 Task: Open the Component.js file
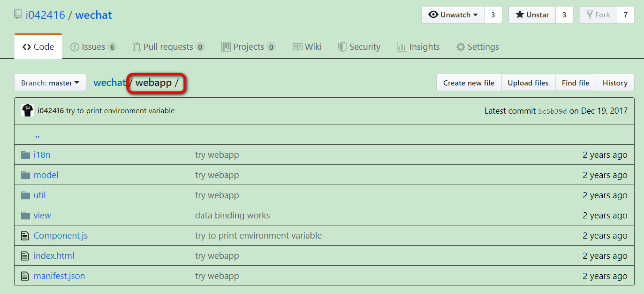coord(61,235)
